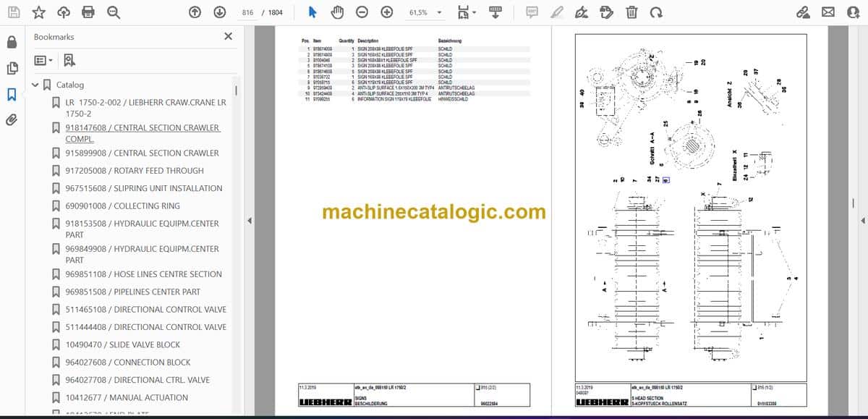Toggle the Bookmarks panel icon in sidebar
The width and height of the screenshot is (868, 419).
(x=12, y=94)
